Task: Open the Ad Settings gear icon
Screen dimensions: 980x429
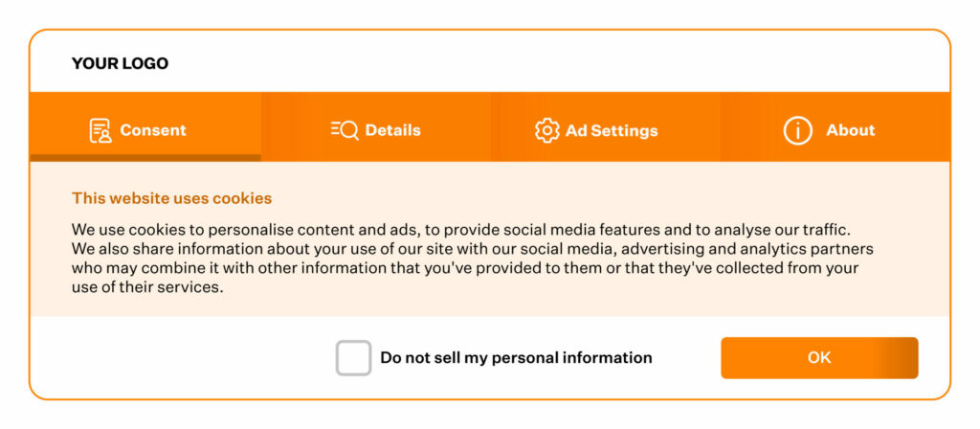Action: pyautogui.click(x=546, y=130)
